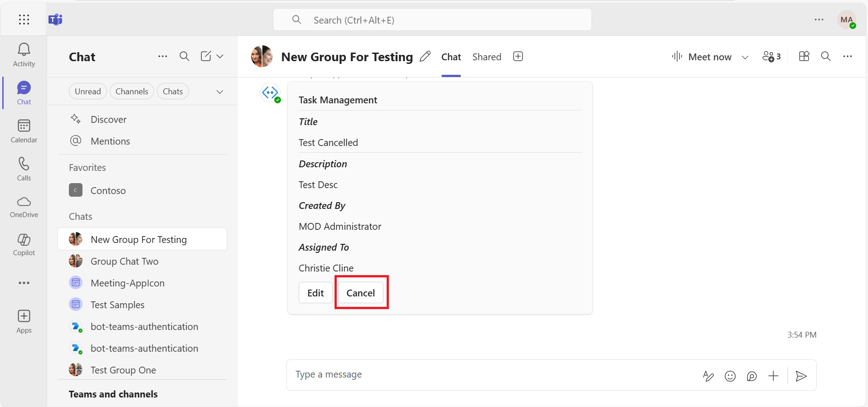The width and height of the screenshot is (868, 407).
Task: Open the app launcher grid icon
Action: [24, 19]
